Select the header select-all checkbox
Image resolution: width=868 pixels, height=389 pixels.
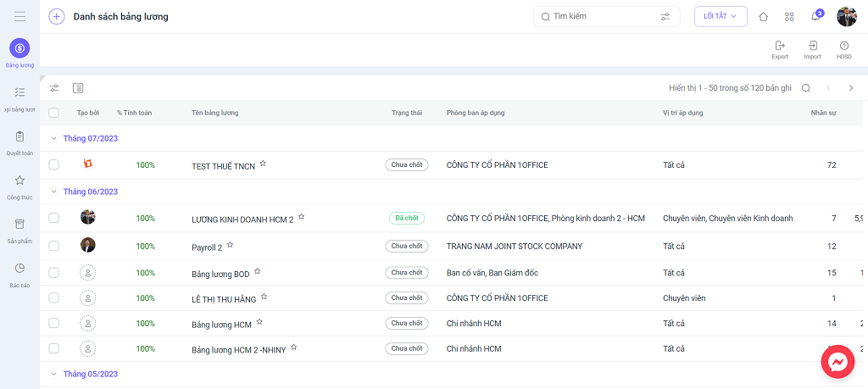point(53,113)
